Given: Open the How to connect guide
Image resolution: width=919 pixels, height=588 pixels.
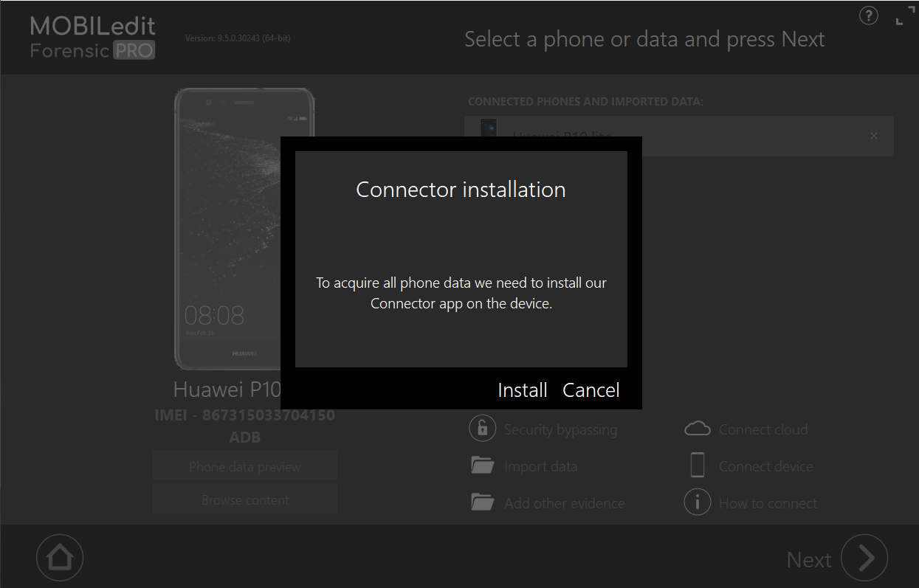Looking at the screenshot, I should (768, 503).
